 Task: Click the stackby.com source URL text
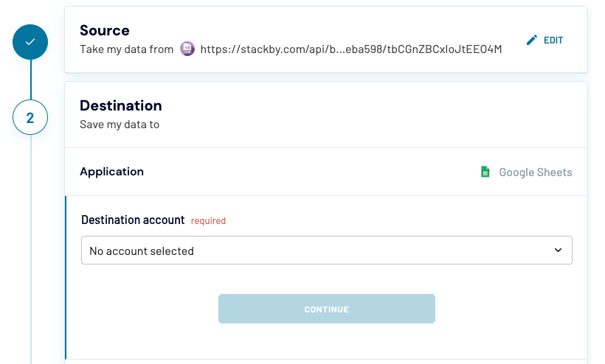351,49
